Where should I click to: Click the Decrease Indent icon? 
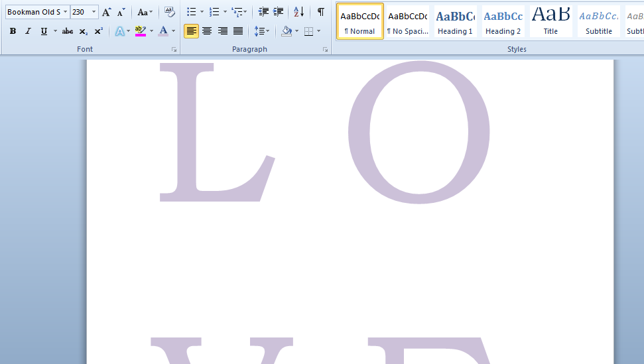click(263, 13)
